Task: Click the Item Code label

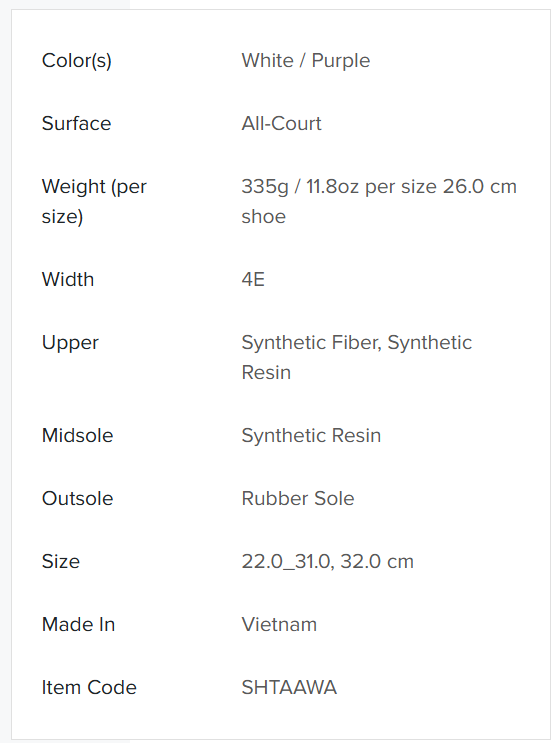Action: pyautogui.click(x=89, y=687)
